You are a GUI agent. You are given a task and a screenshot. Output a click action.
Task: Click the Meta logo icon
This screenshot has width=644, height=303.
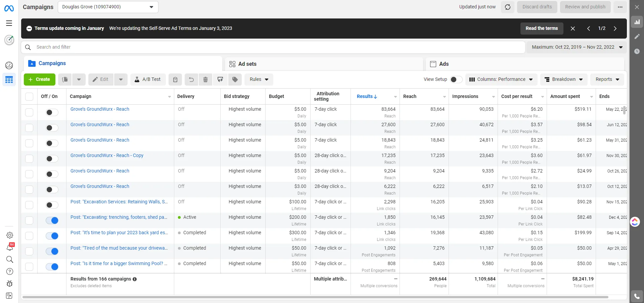tap(9, 8)
